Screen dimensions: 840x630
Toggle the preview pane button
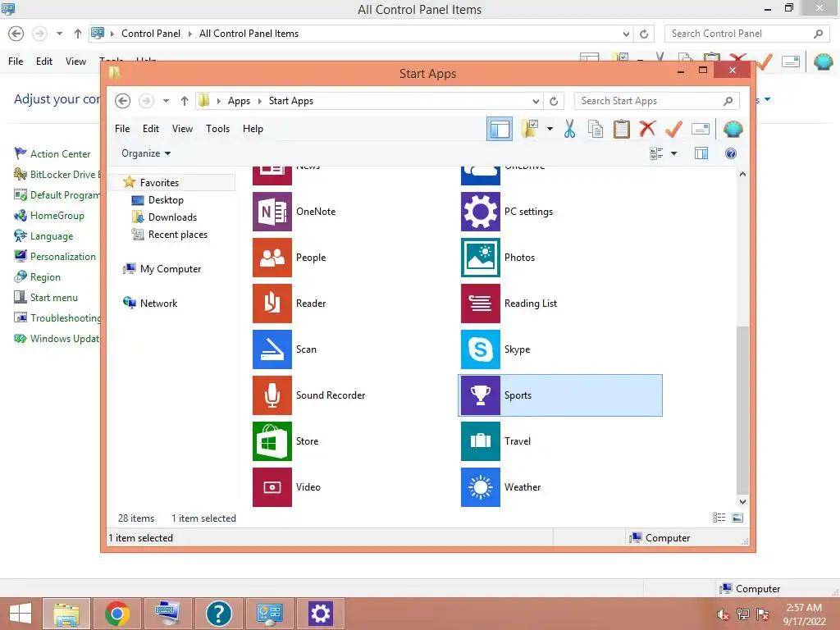[701, 153]
